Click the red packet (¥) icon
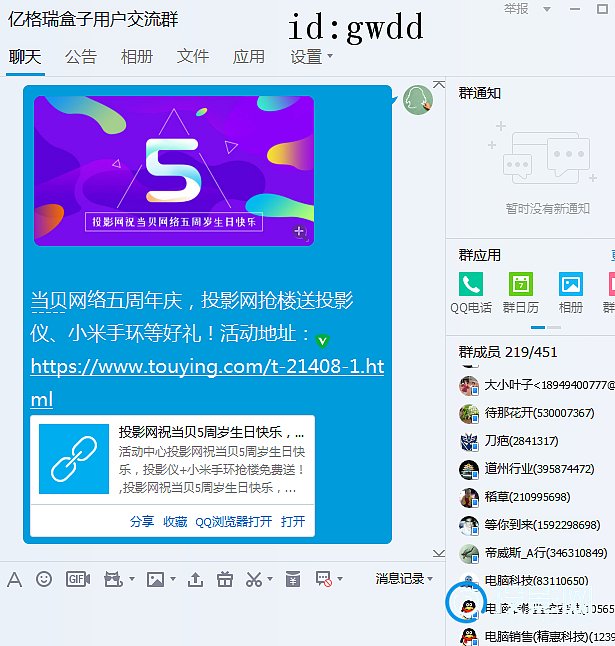 point(293,579)
